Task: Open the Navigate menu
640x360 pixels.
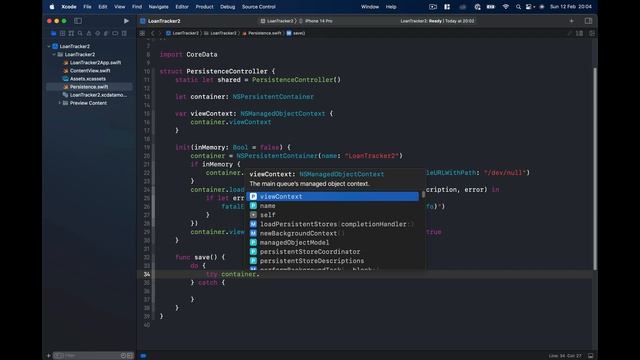Action: (158, 7)
